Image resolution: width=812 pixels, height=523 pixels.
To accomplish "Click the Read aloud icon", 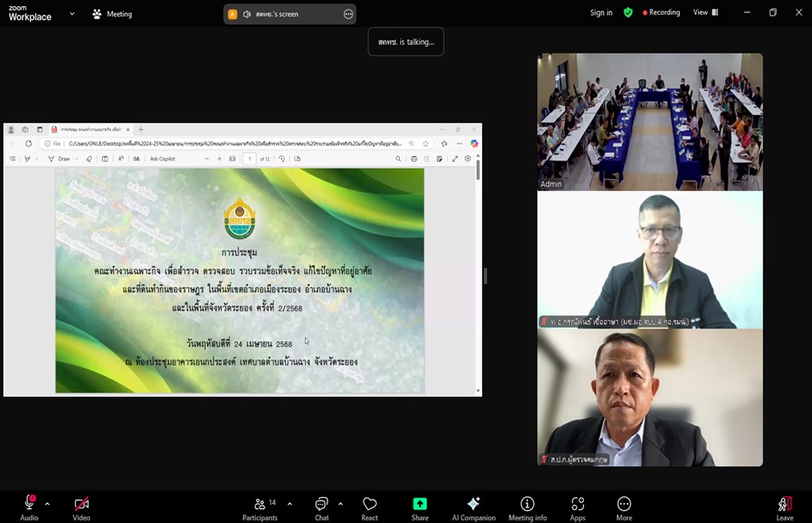I will click(121, 158).
